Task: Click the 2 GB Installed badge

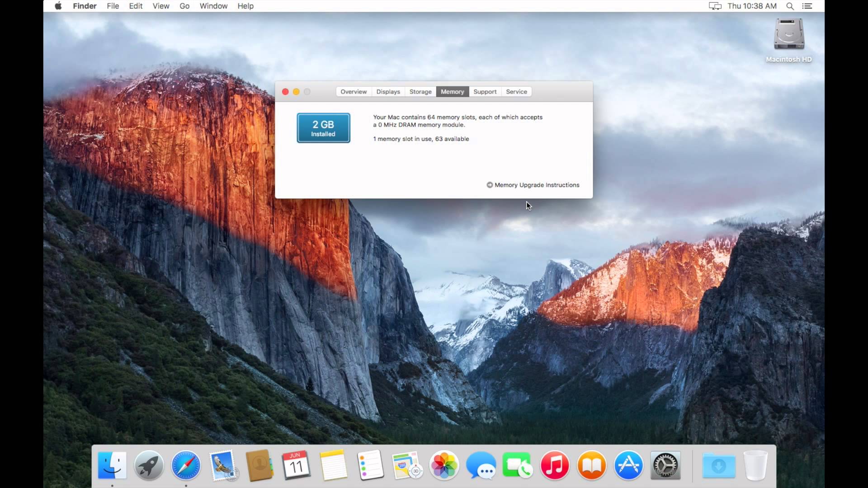Action: (322, 128)
